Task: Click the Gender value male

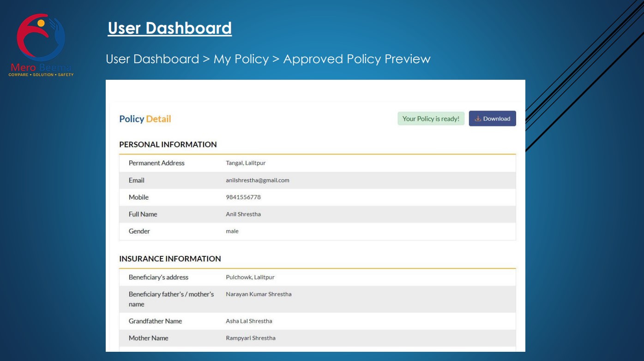Action: (232, 231)
